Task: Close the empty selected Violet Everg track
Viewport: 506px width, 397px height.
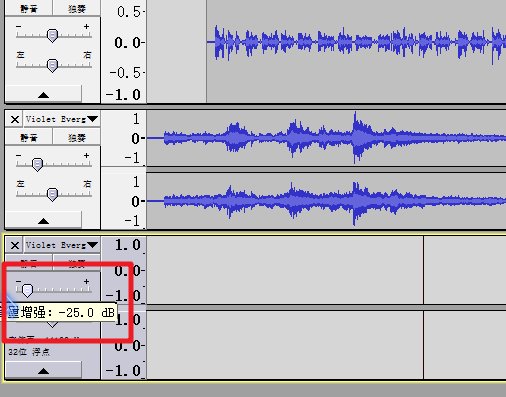Action: 15,245
